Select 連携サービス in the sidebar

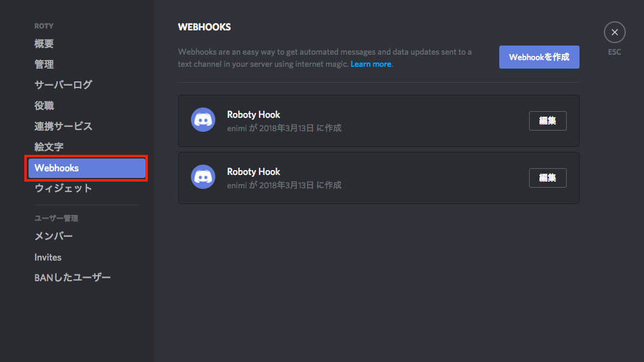pos(63,126)
